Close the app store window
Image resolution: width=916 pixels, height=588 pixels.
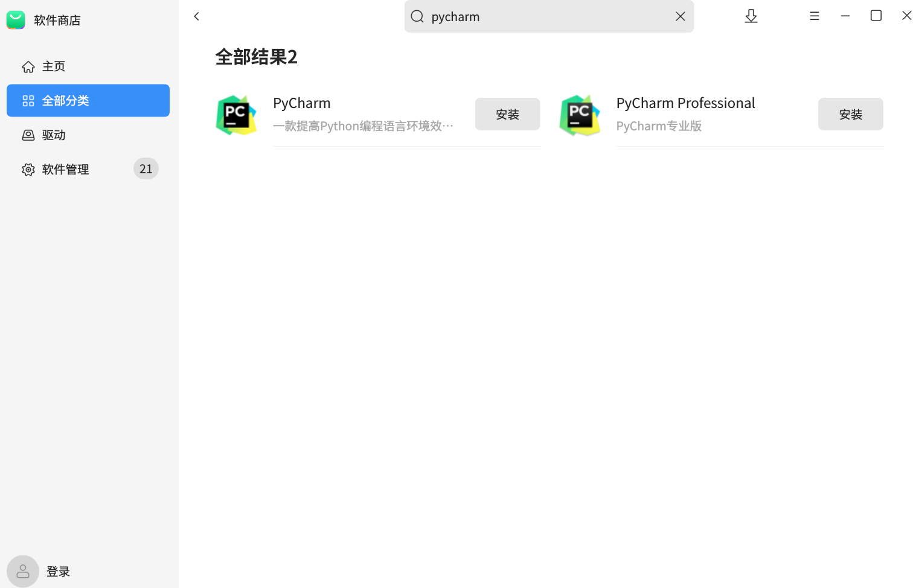(x=907, y=16)
